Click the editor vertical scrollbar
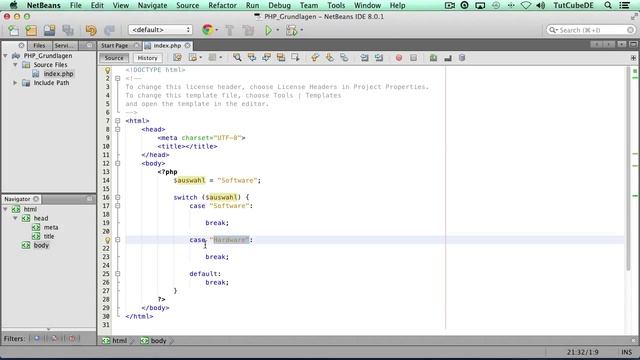This screenshot has height=360, width=640. [x=628, y=169]
